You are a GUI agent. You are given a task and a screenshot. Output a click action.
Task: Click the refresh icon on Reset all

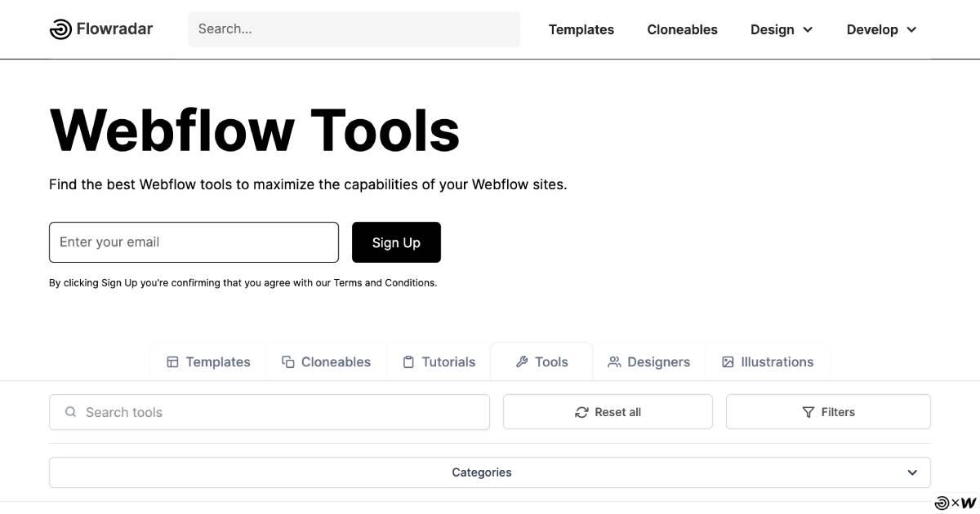[x=581, y=412]
